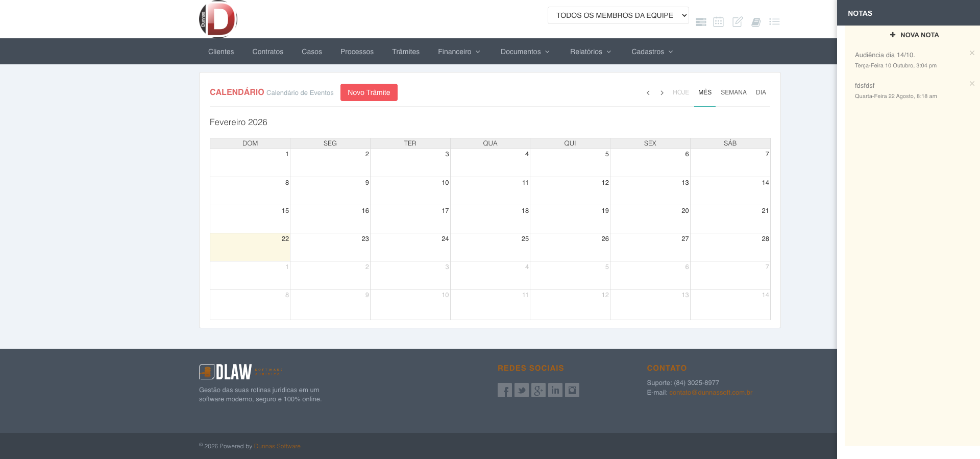Click the DOM column header

[250, 143]
